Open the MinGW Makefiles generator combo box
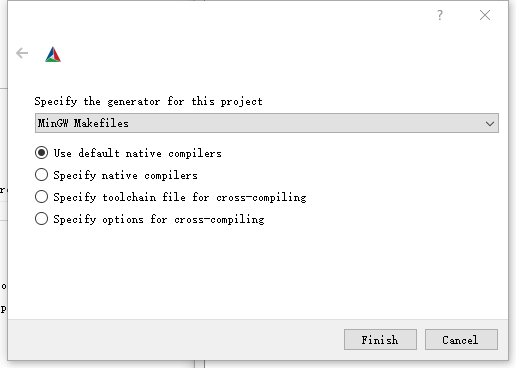 267,123
